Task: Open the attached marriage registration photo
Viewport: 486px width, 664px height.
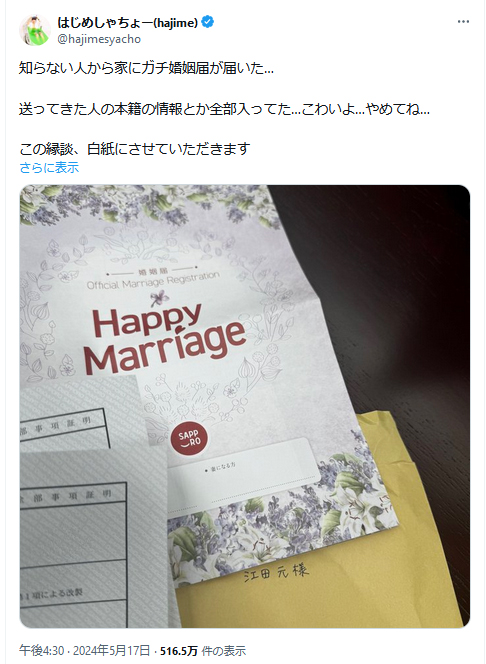Action: point(245,406)
